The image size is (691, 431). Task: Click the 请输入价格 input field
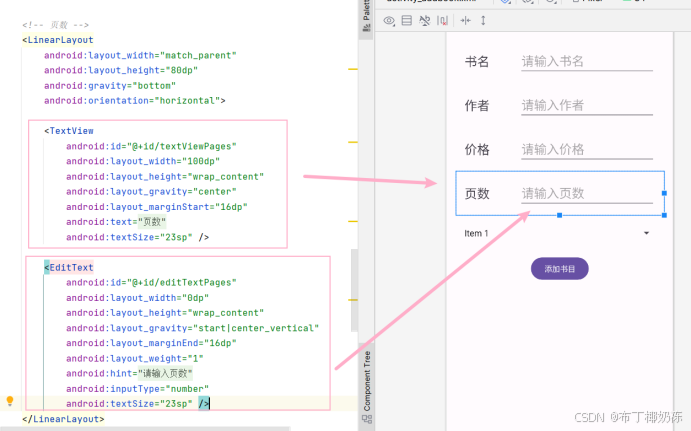click(x=587, y=150)
